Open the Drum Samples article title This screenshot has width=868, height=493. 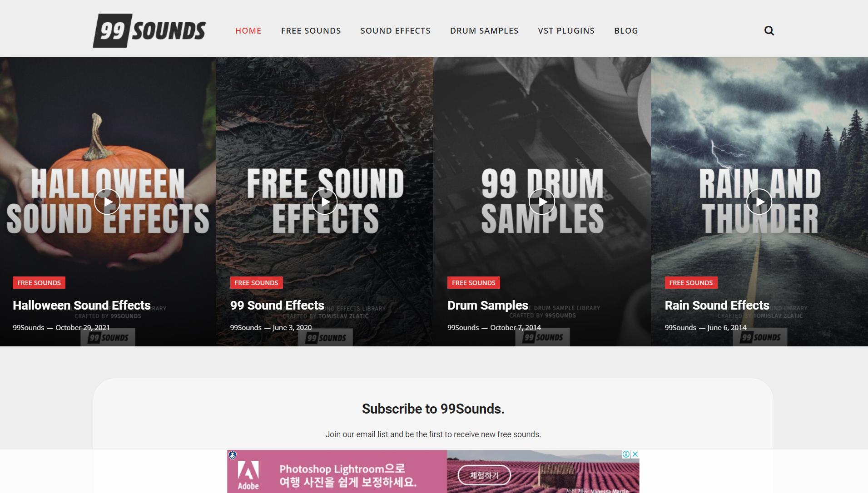coord(488,306)
